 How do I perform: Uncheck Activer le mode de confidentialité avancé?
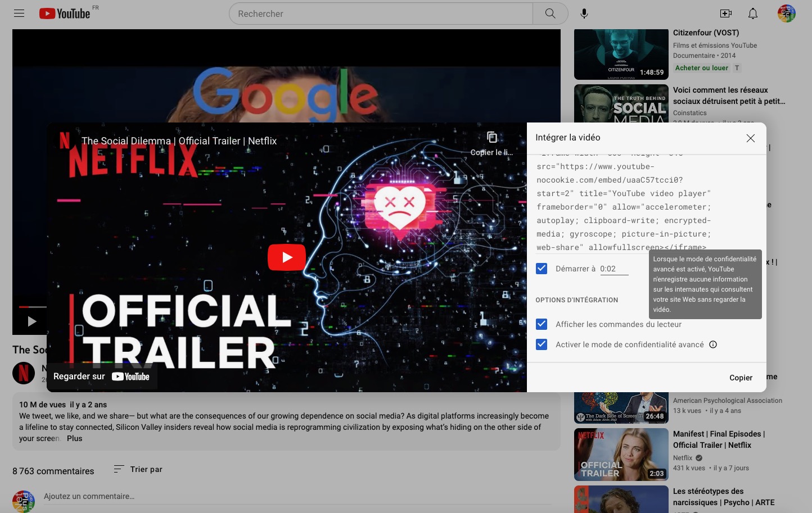[x=542, y=344]
